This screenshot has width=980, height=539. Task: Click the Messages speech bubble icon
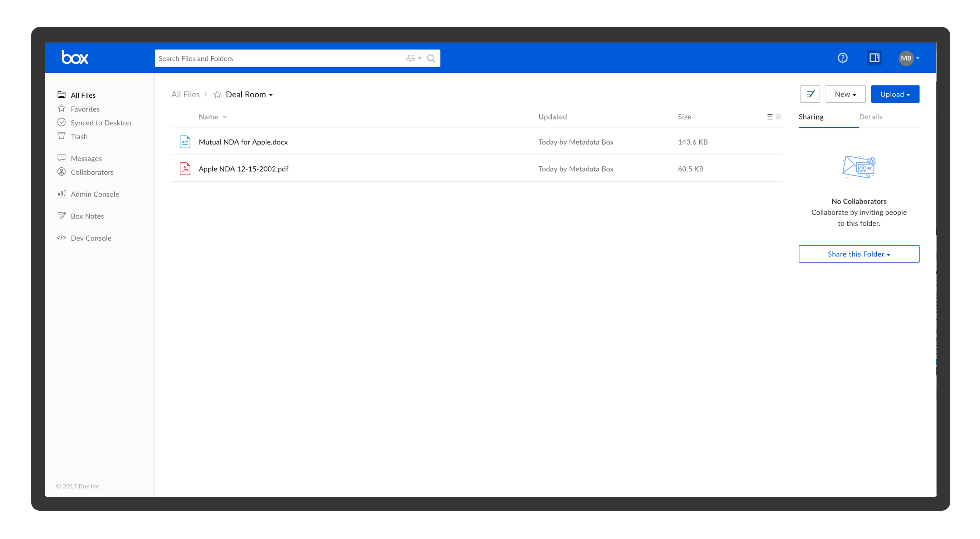coord(61,158)
